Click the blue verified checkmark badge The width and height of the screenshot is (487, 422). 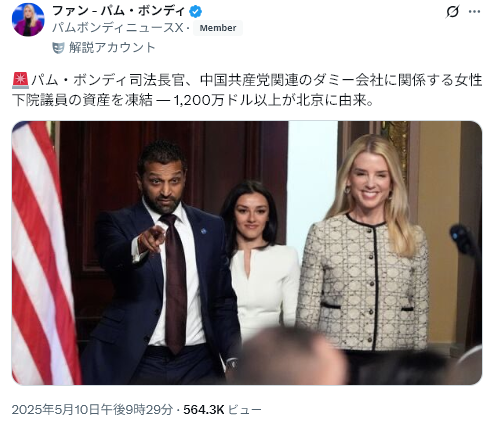[196, 12]
